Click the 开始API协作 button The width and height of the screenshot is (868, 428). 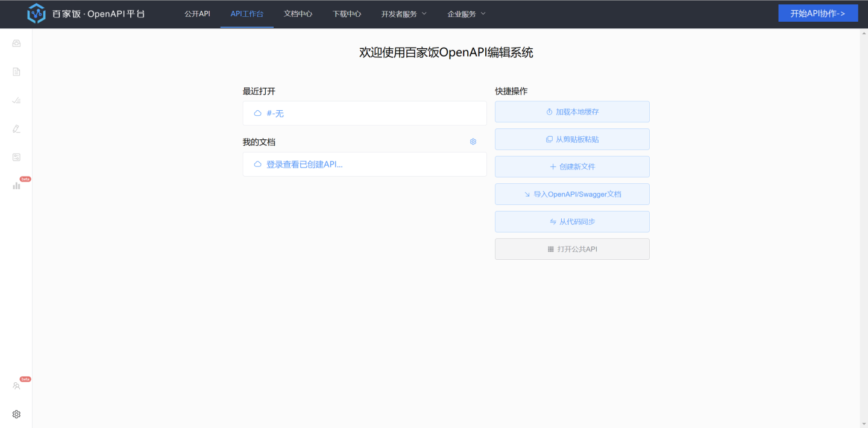[x=818, y=13]
